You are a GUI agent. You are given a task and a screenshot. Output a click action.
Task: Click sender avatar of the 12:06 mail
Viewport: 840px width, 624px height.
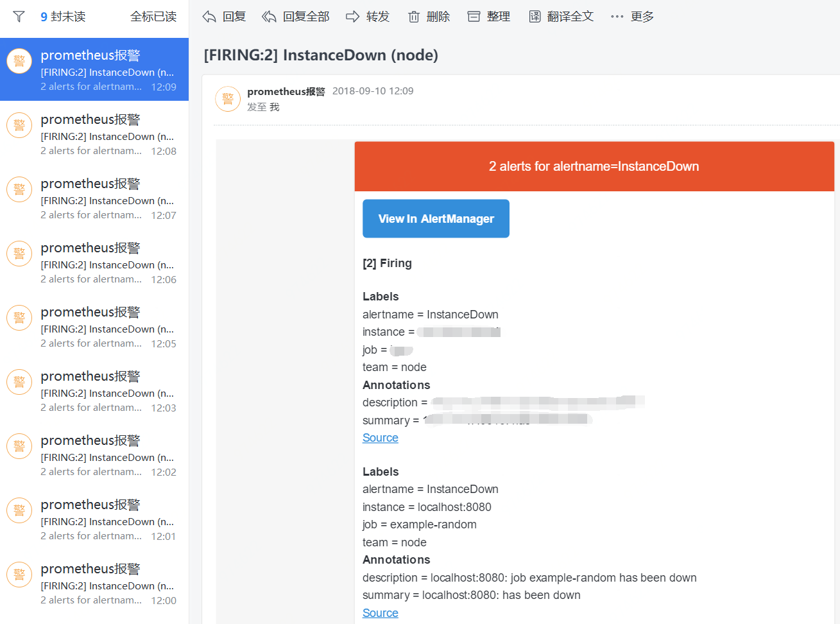point(19,254)
